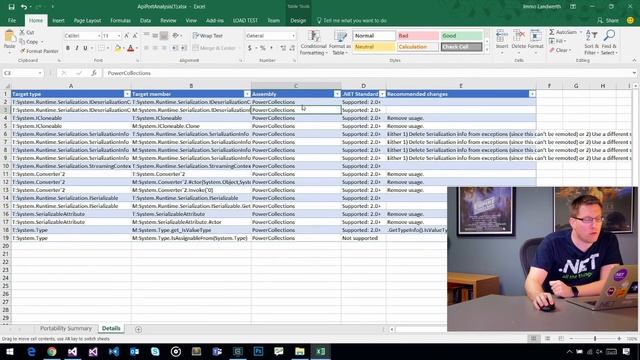The height and width of the screenshot is (360, 640).
Task: Decrease font size with the small A icon
Action: pos(135,36)
